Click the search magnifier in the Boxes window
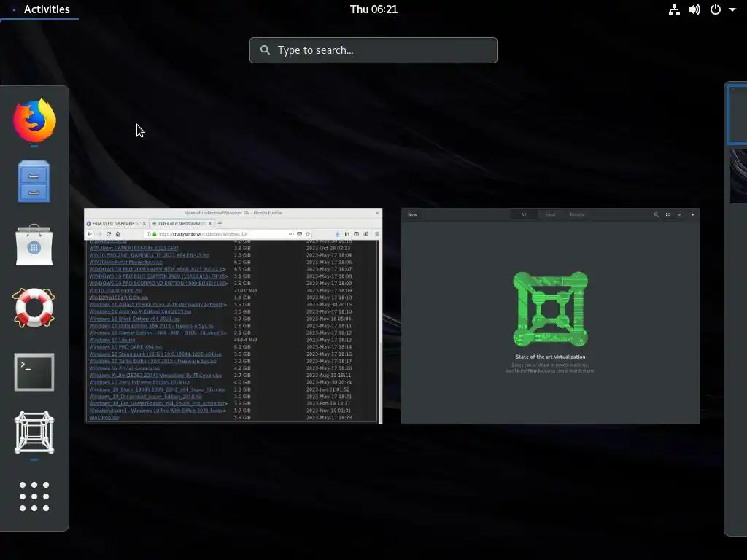747x560 pixels. (x=656, y=215)
